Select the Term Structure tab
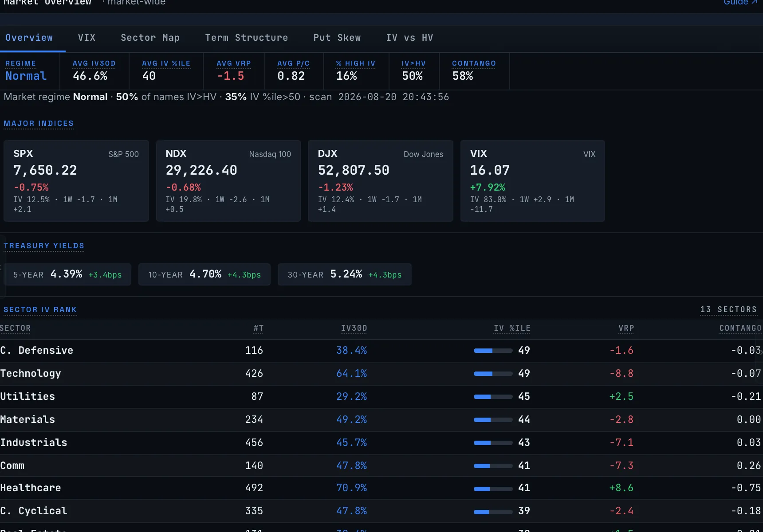The width and height of the screenshot is (763, 532). [246, 38]
